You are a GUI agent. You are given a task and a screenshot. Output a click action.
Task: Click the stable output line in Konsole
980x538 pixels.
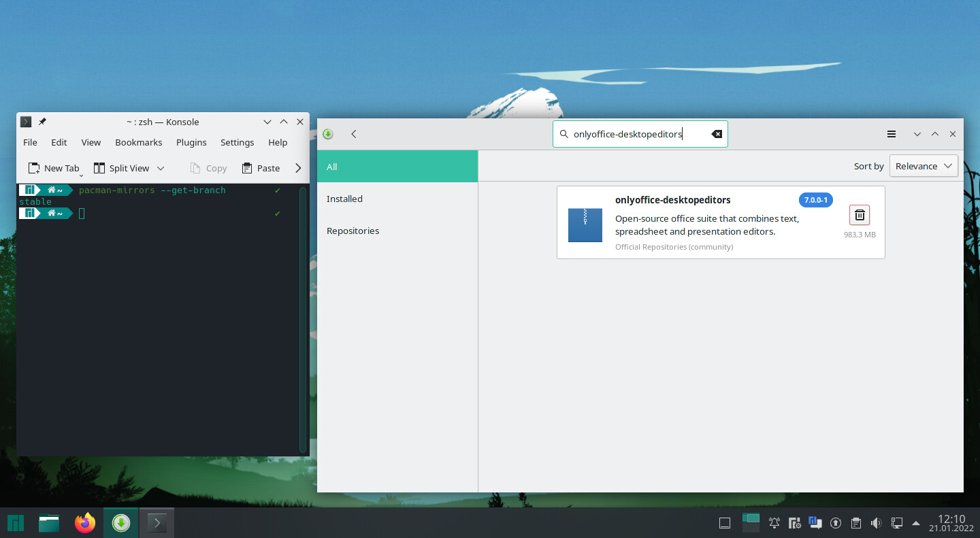[35, 202]
